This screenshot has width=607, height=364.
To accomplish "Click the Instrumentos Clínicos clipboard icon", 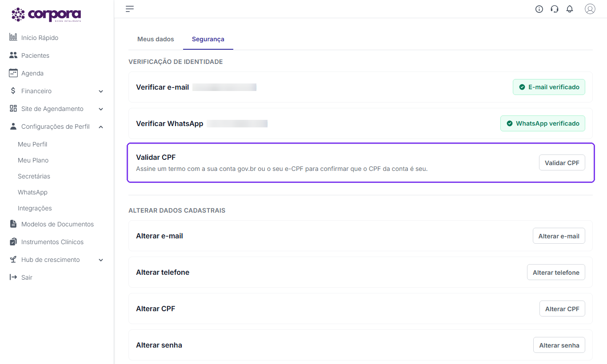I will pyautogui.click(x=13, y=242).
